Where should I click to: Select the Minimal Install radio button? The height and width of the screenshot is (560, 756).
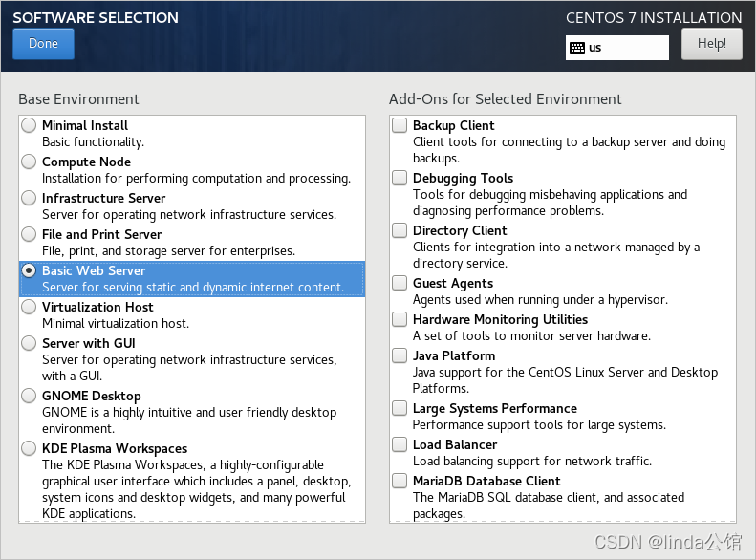tap(29, 125)
